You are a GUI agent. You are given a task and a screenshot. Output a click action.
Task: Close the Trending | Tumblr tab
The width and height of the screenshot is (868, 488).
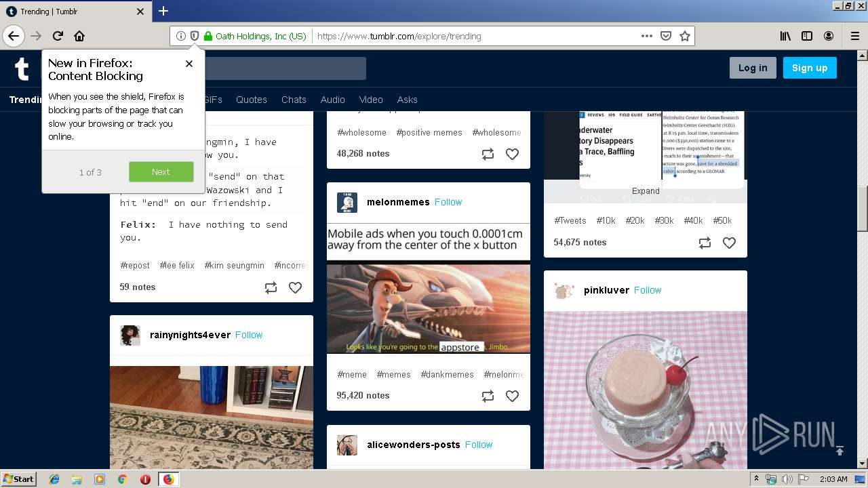coord(140,12)
